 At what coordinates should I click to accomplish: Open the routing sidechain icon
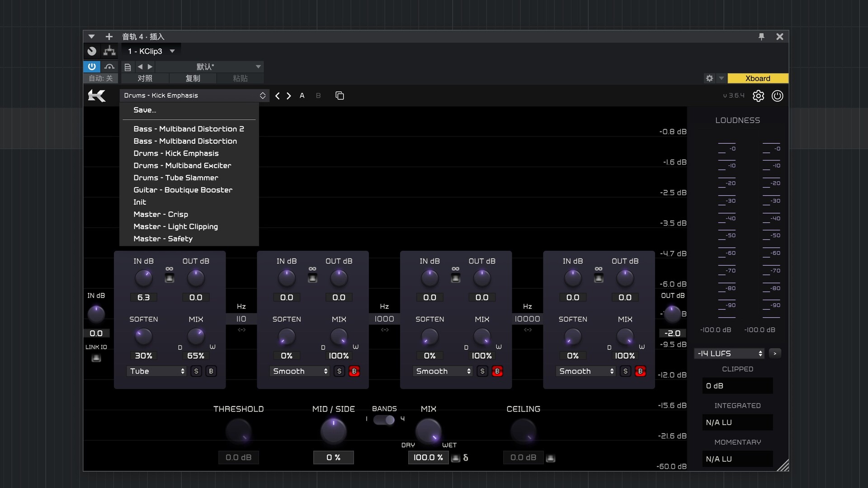109,51
